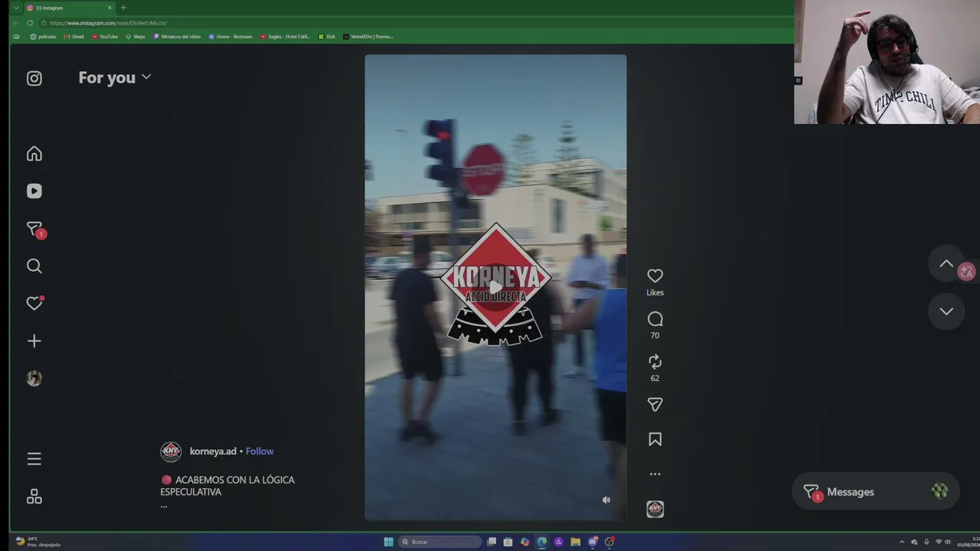
Task: Go to the Home feed icon
Action: click(x=34, y=154)
